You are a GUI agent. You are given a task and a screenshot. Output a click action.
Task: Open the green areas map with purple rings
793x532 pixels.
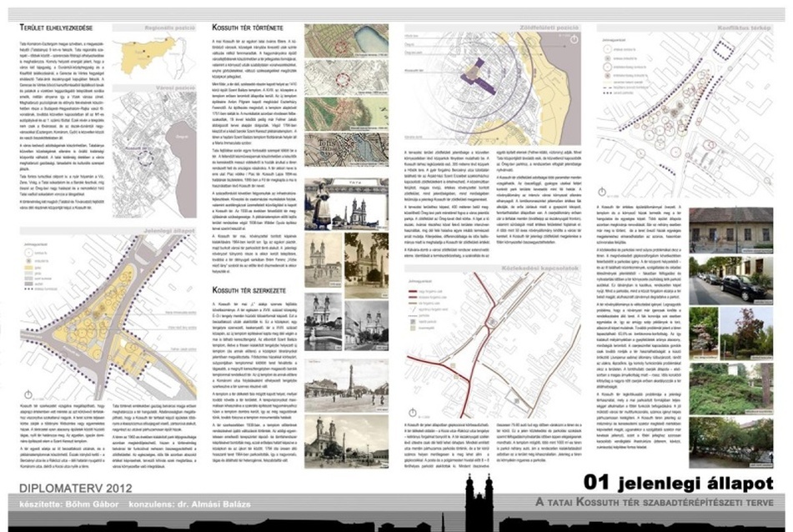[x=493, y=89]
